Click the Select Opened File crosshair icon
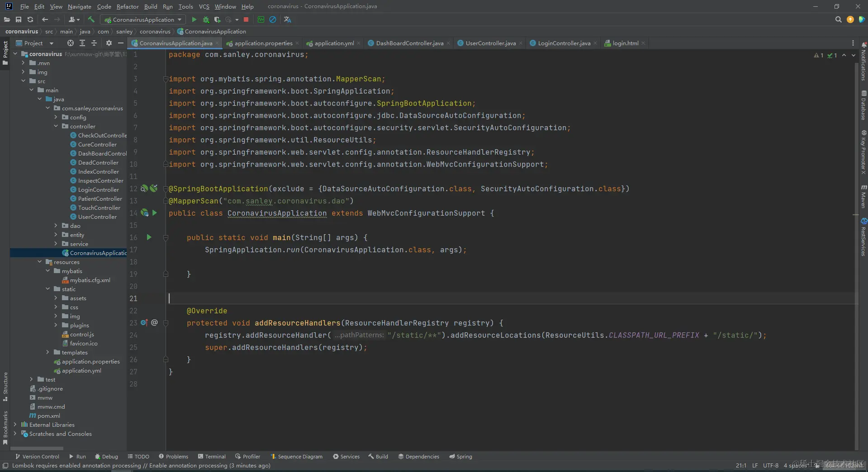 (70, 43)
